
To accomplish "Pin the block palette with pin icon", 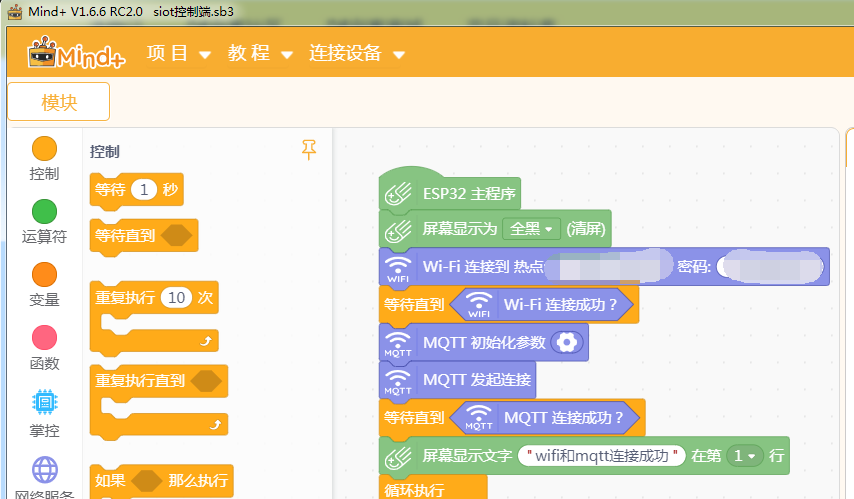I will point(309,149).
